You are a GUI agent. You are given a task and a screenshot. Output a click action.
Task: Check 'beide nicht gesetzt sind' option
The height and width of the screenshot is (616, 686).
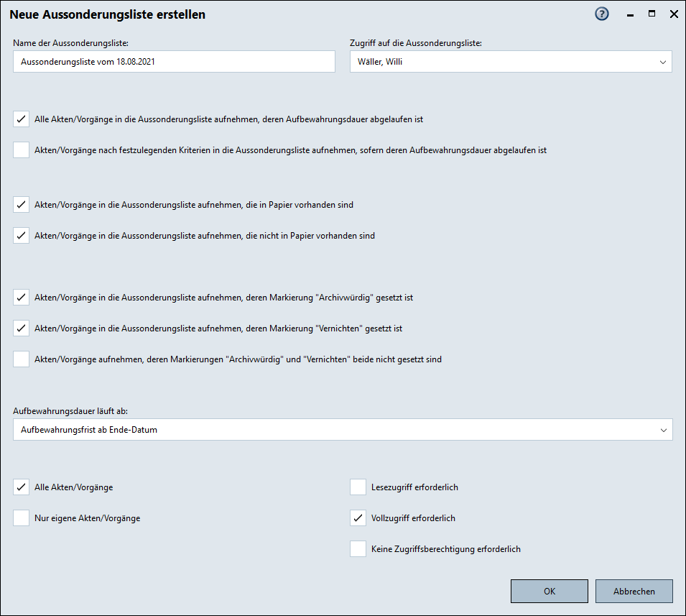click(22, 359)
